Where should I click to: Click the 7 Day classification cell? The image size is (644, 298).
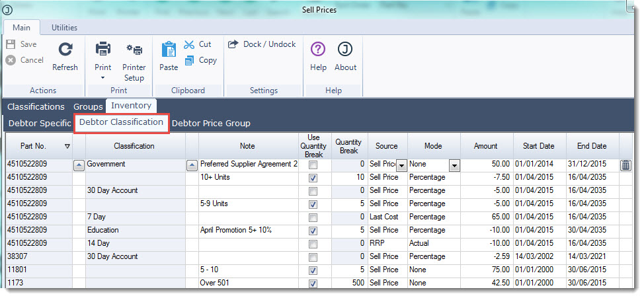click(136, 217)
